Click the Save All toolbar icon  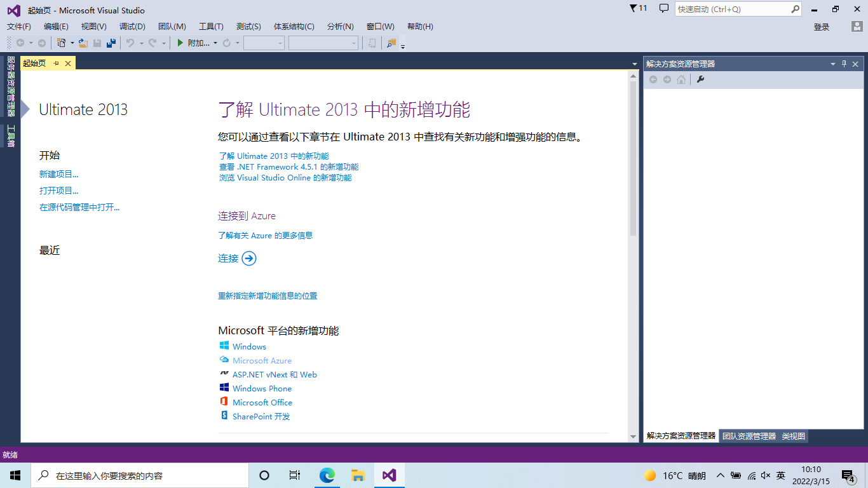[x=111, y=43]
